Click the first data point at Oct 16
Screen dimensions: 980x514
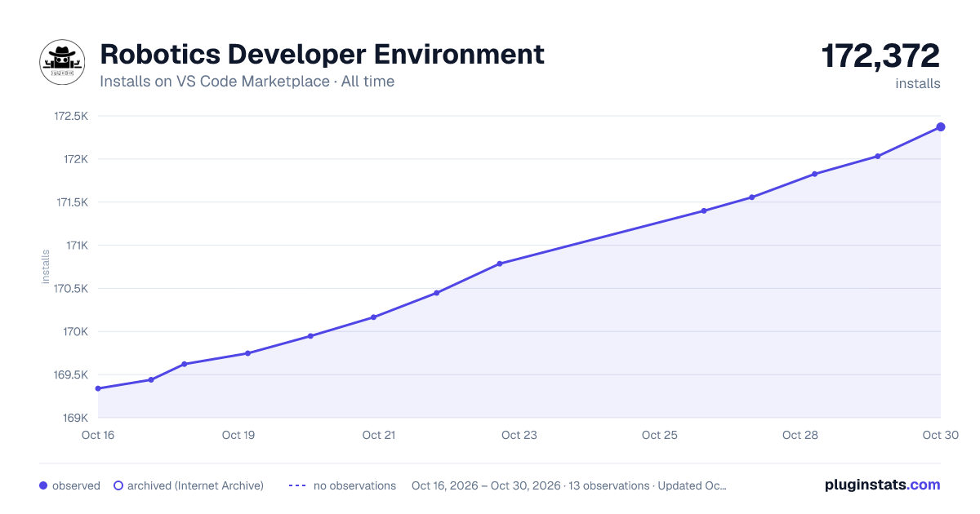click(98, 388)
